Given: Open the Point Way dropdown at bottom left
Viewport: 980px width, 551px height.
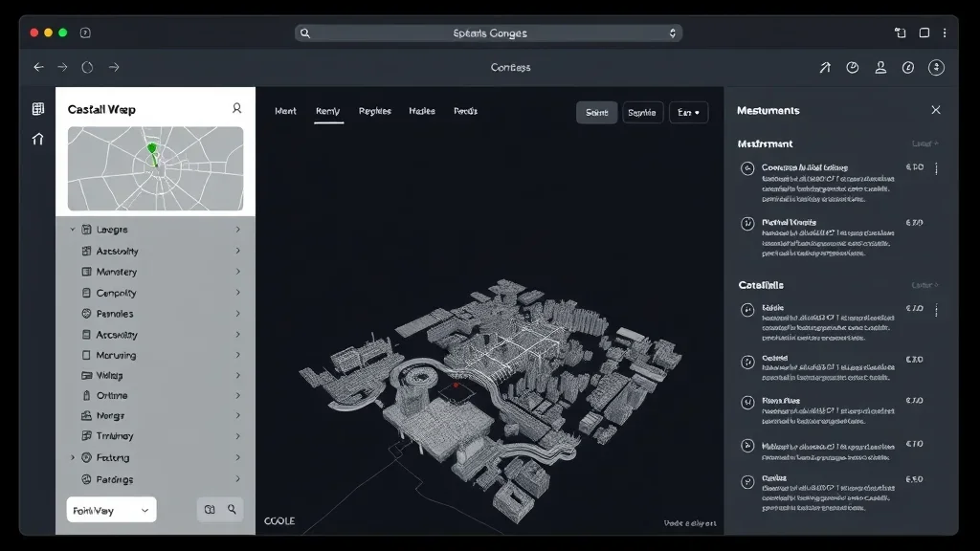Looking at the screenshot, I should 110,509.
